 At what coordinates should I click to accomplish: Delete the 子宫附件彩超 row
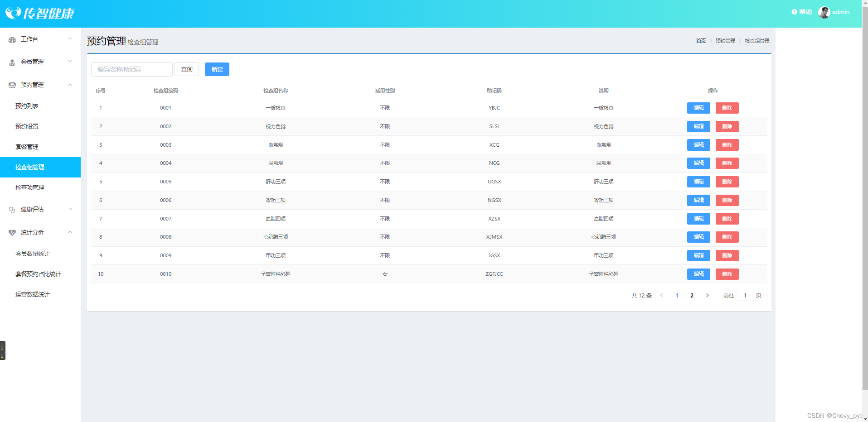tap(727, 274)
